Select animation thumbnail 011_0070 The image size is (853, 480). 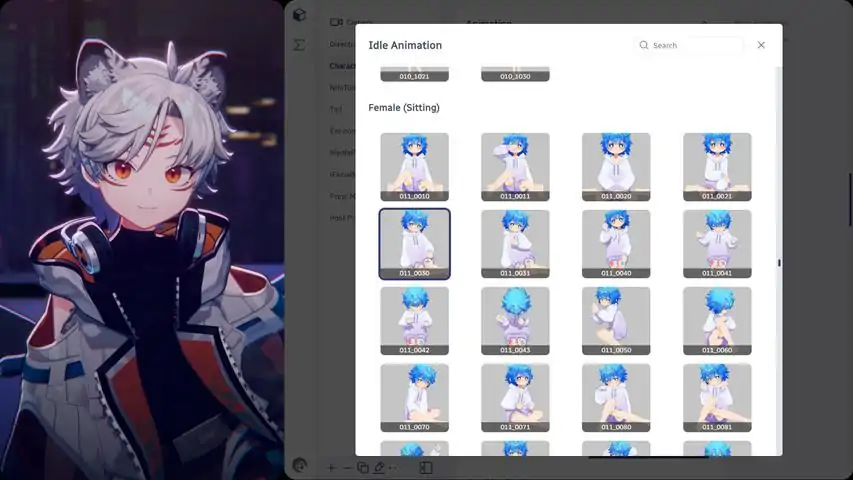(x=415, y=398)
